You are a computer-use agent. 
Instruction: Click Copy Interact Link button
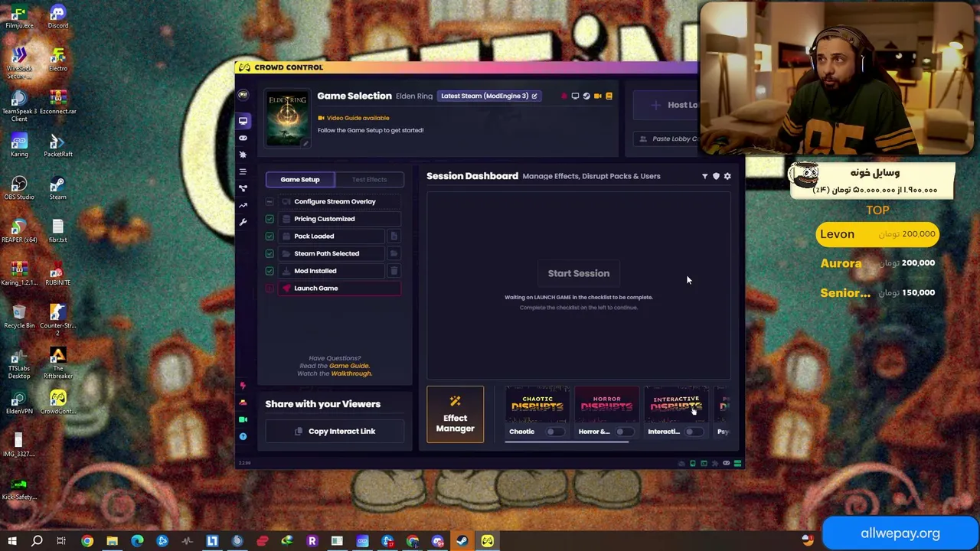[335, 431]
